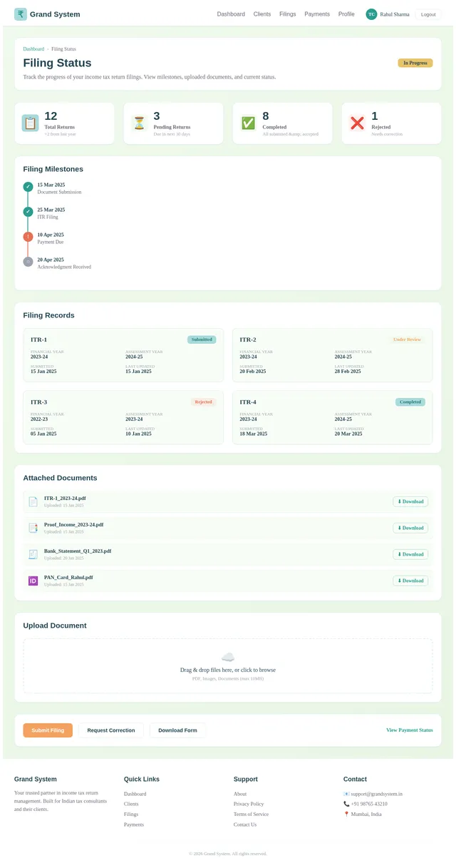Click the red cross icon on Rejected card

357,123
